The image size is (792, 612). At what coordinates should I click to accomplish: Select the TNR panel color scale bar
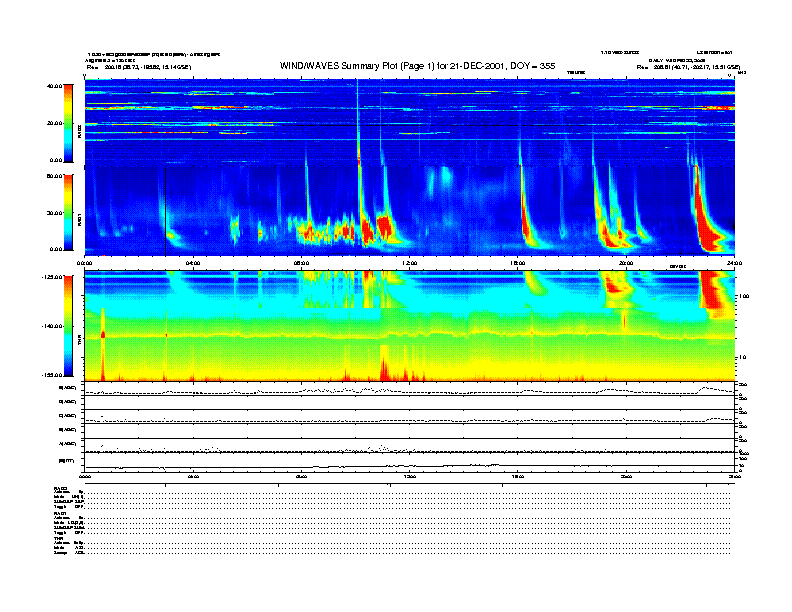68,326
